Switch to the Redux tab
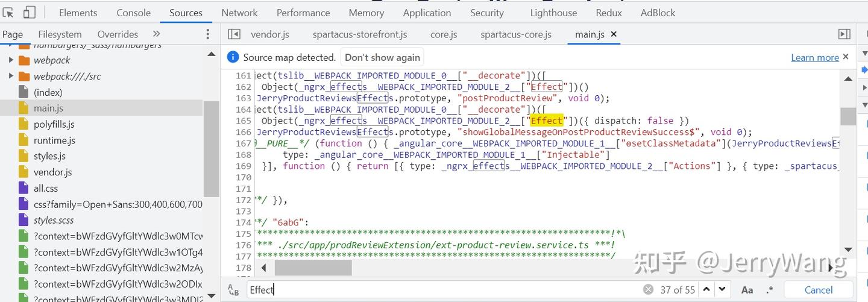The height and width of the screenshot is (302, 868). click(x=609, y=13)
